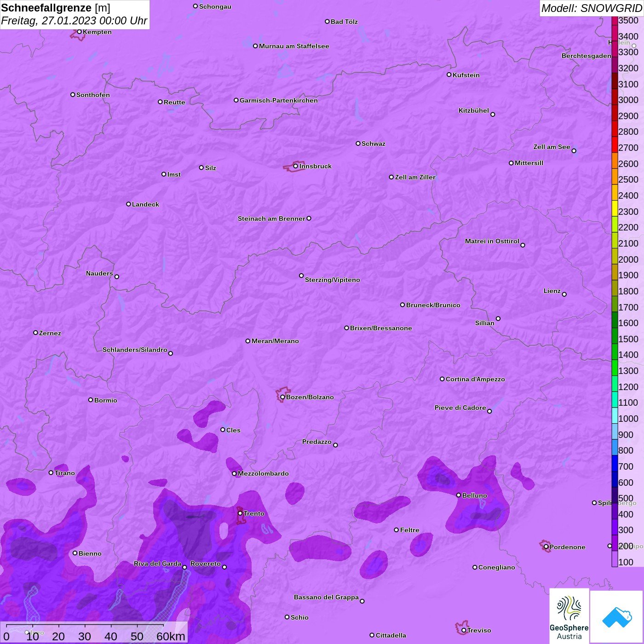
Task: Click the 2000 legend value
Action: click(x=628, y=259)
